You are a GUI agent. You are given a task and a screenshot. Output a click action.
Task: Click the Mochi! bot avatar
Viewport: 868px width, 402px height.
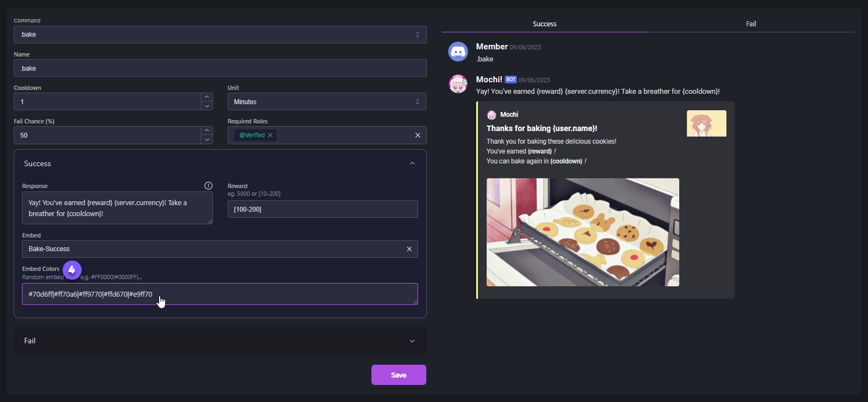point(458,84)
